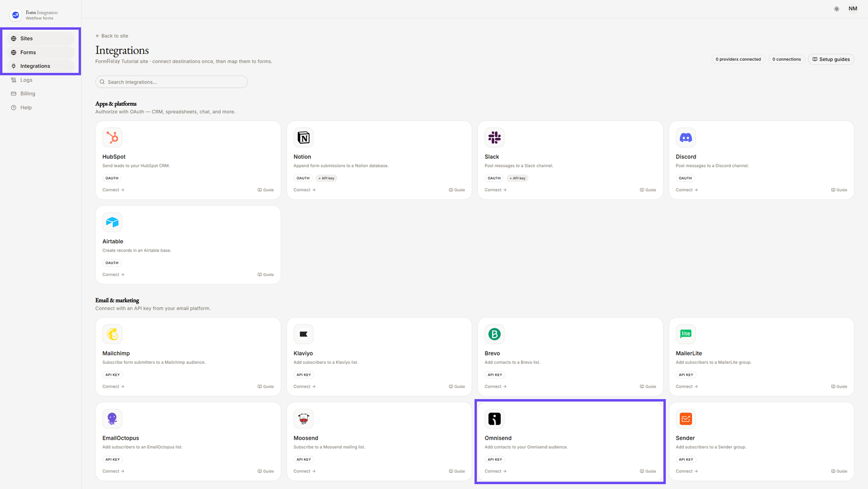
Task: Connect Notion
Action: (x=304, y=190)
